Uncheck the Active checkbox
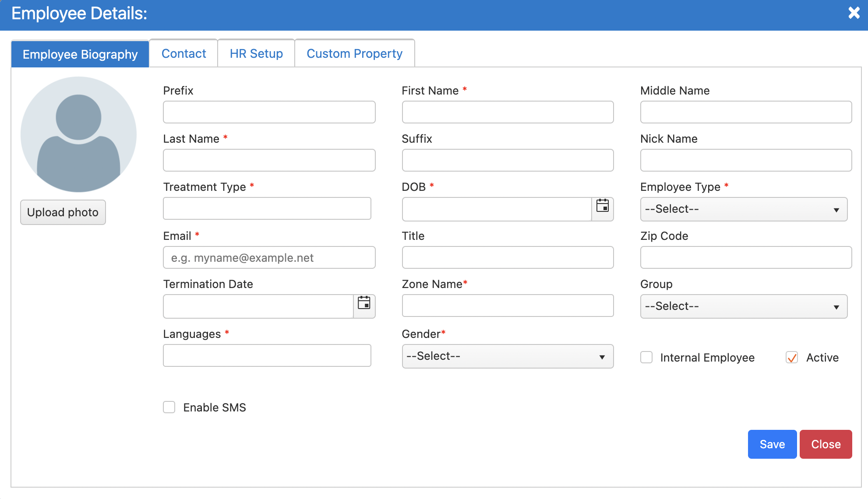The image size is (868, 499). pos(792,357)
